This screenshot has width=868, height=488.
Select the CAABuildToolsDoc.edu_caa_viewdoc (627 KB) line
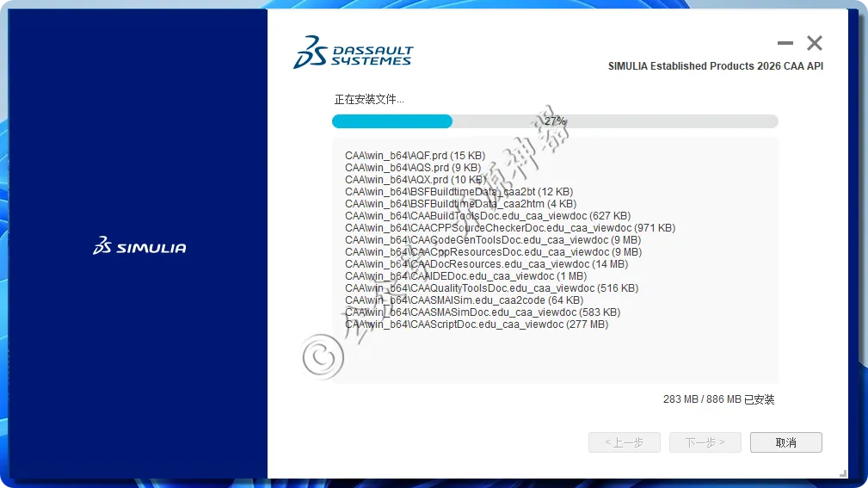(488, 216)
